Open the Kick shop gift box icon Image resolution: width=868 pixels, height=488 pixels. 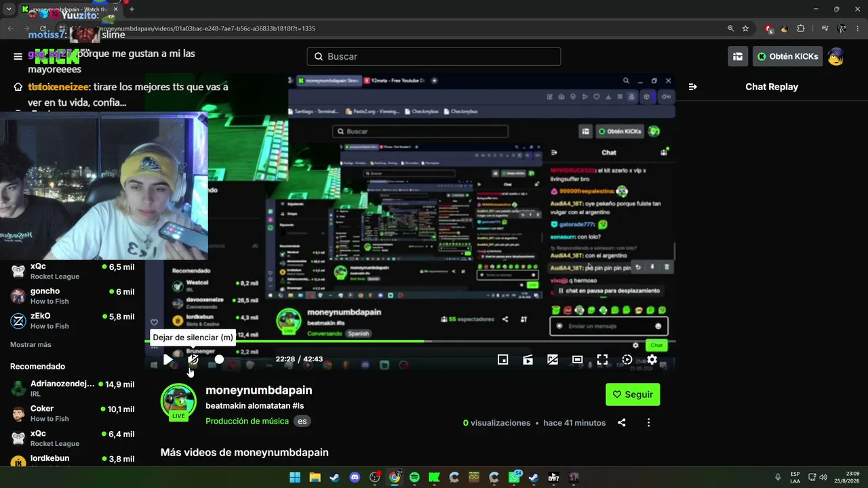coord(738,56)
